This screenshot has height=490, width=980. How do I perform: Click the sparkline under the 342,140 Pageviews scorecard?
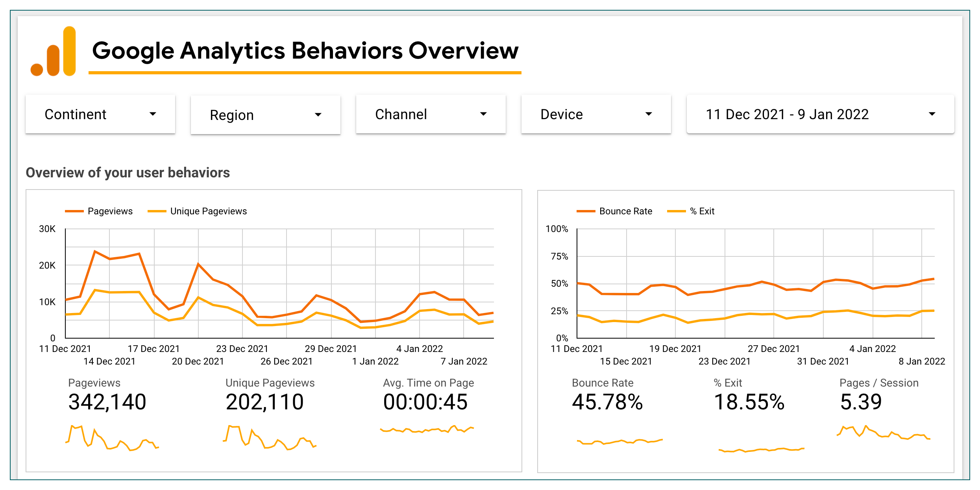pos(112,438)
